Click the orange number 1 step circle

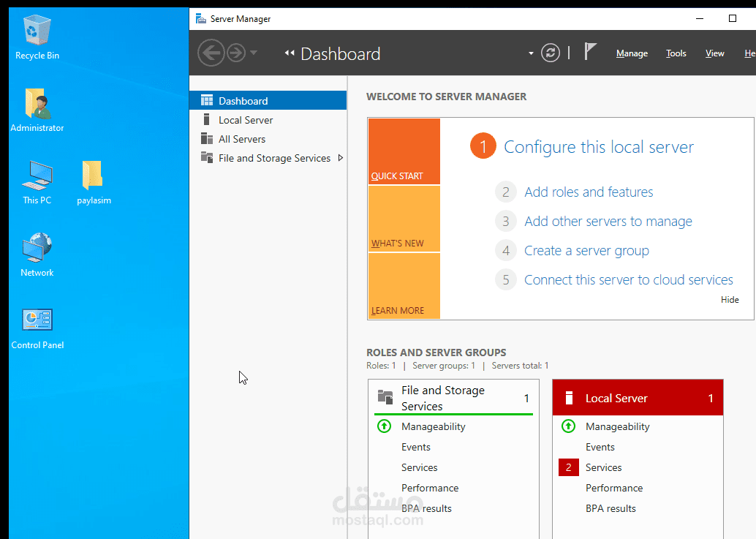[x=483, y=146]
